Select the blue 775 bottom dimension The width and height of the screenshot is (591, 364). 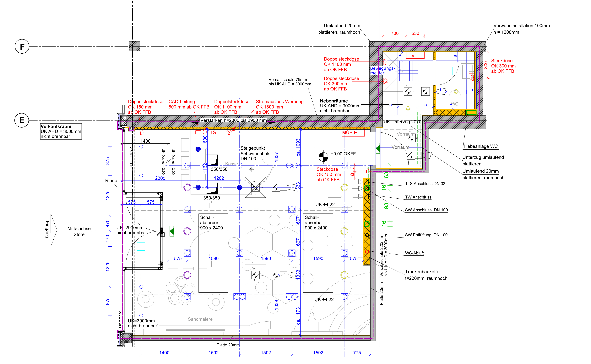tap(357, 353)
